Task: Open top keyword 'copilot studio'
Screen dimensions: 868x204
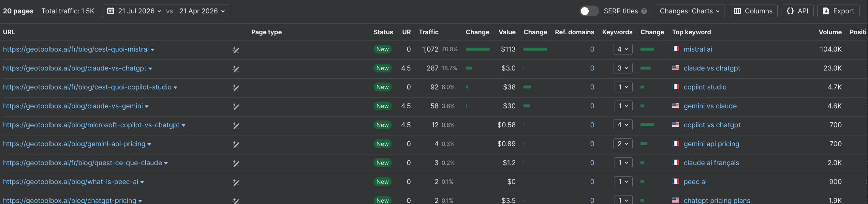Action: (705, 87)
